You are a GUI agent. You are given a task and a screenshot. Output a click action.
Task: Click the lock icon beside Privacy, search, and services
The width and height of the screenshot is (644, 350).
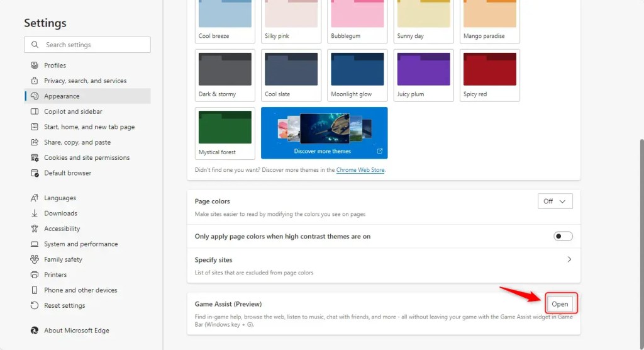click(35, 81)
